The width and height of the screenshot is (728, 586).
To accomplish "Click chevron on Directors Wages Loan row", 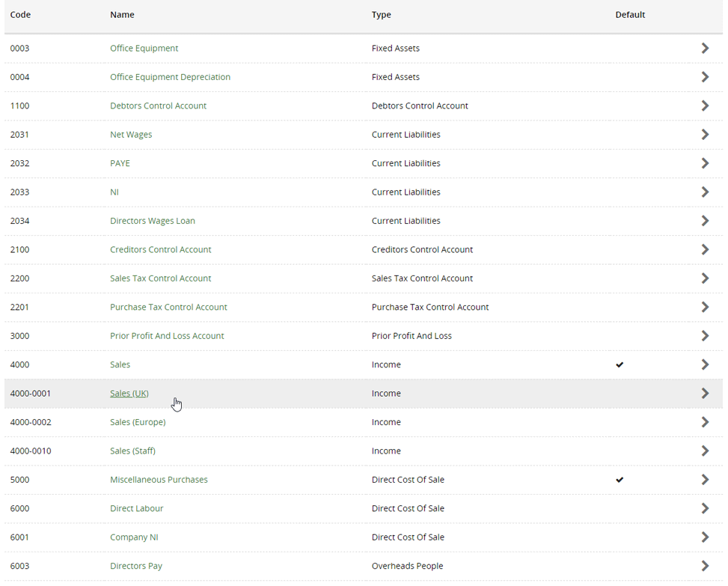I will coord(705,221).
